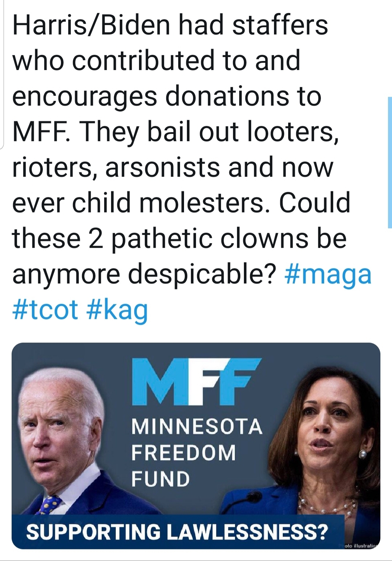392x561 pixels.
Task: Tap the #tcot hashtag
Action: 45,309
